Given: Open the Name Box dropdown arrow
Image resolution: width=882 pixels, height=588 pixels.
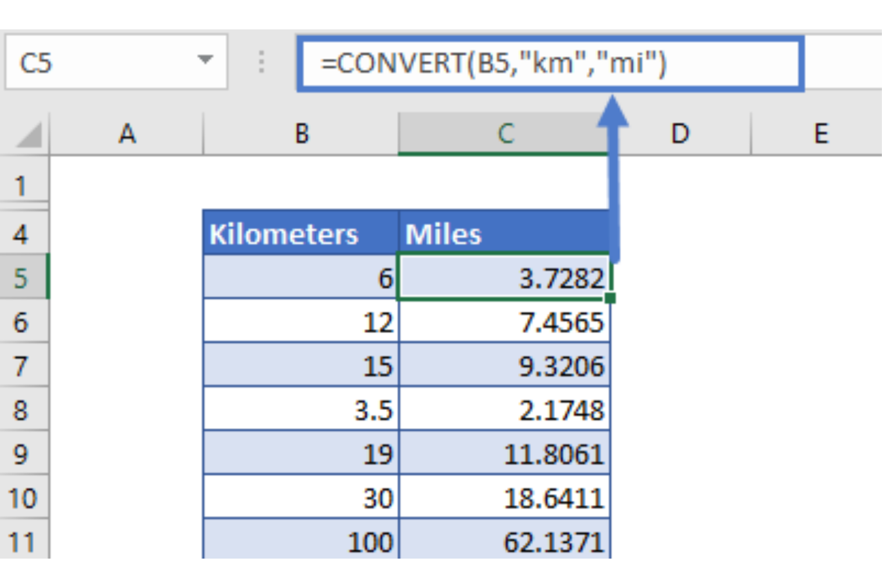Looking at the screenshot, I should coord(205,60).
